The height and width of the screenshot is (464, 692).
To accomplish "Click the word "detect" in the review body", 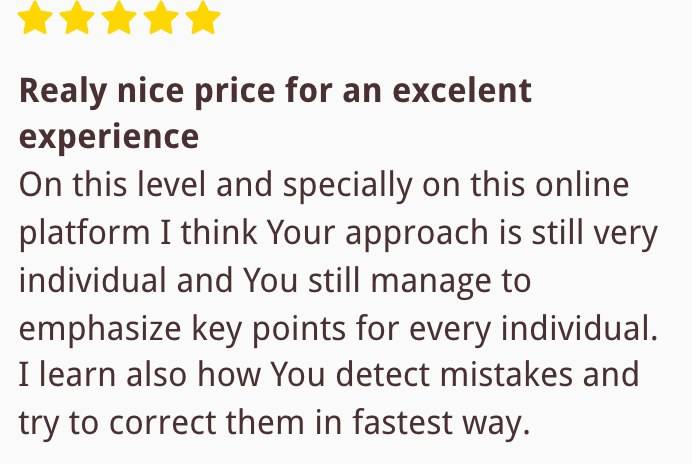I will (x=383, y=375).
